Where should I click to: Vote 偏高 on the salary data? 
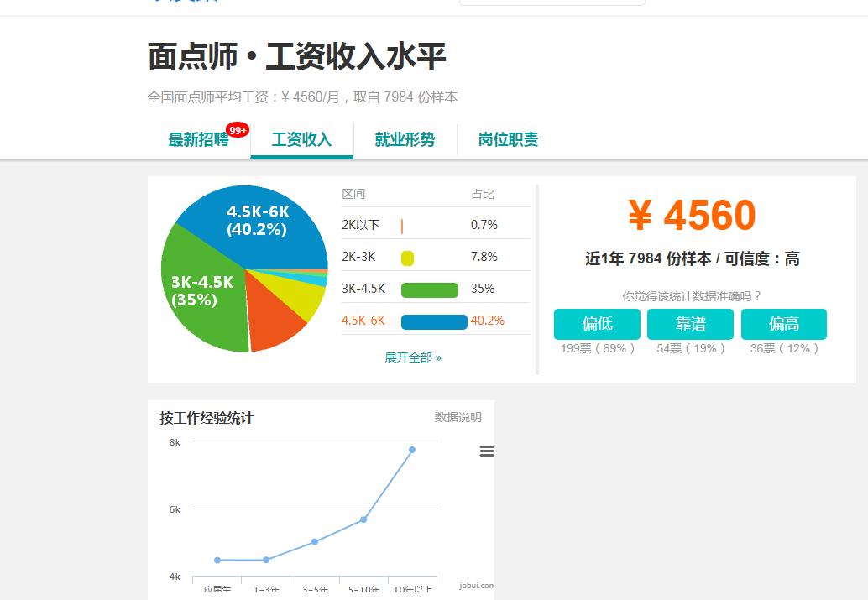(783, 324)
